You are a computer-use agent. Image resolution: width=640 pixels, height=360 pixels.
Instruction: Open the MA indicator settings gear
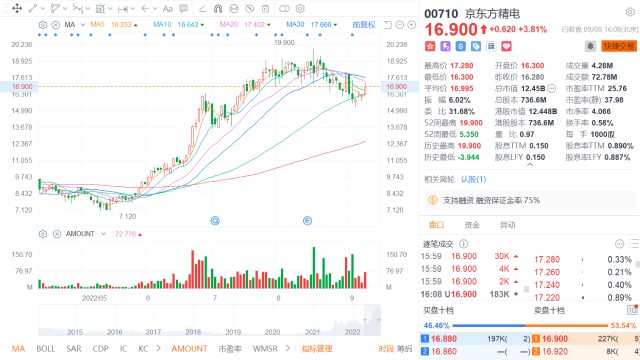point(43,25)
